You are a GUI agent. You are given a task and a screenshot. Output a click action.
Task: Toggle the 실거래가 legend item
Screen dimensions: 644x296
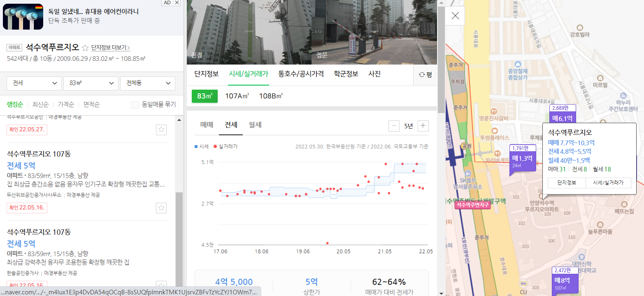(x=226, y=146)
